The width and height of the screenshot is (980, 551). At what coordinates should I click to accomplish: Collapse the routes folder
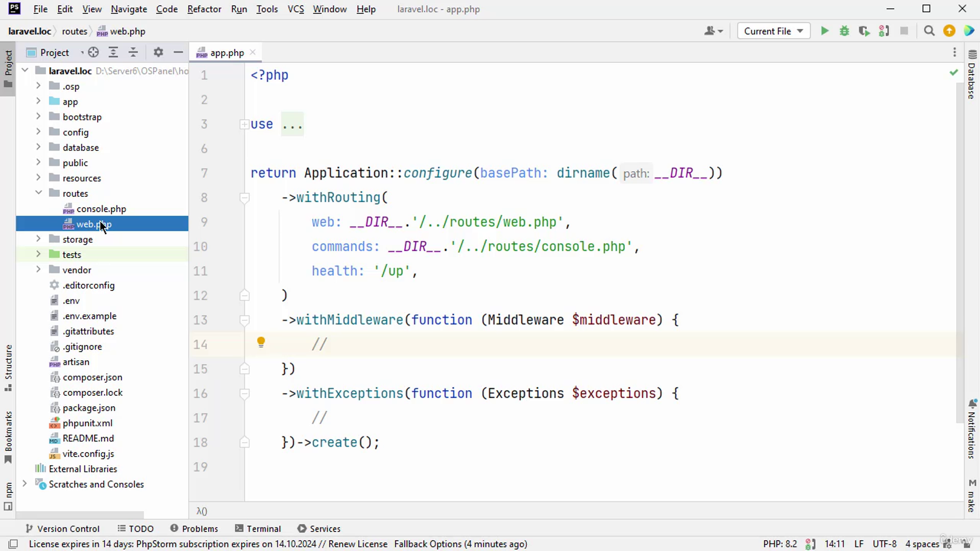pos(38,193)
